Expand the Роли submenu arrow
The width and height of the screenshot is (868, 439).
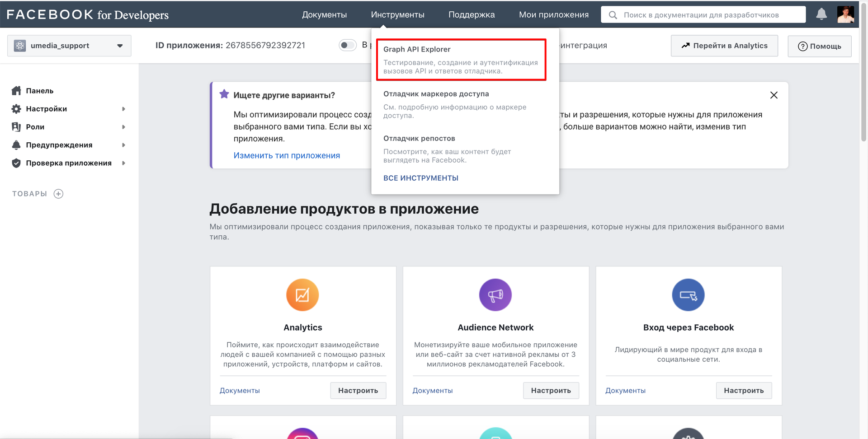pos(123,127)
